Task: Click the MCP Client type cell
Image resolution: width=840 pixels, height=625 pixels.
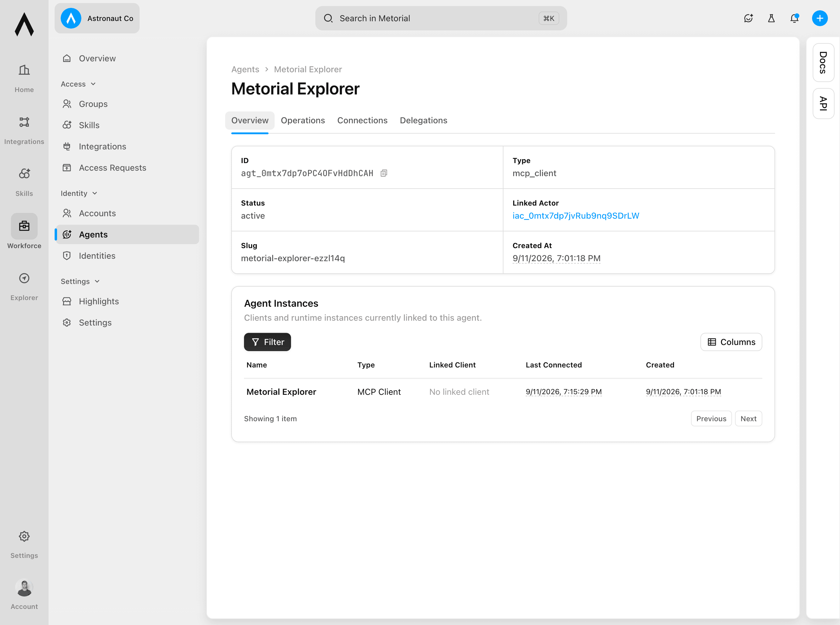Action: pyautogui.click(x=379, y=392)
